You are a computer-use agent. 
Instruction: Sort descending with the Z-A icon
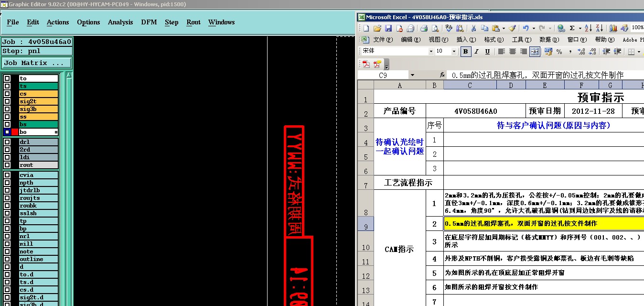coord(599,28)
